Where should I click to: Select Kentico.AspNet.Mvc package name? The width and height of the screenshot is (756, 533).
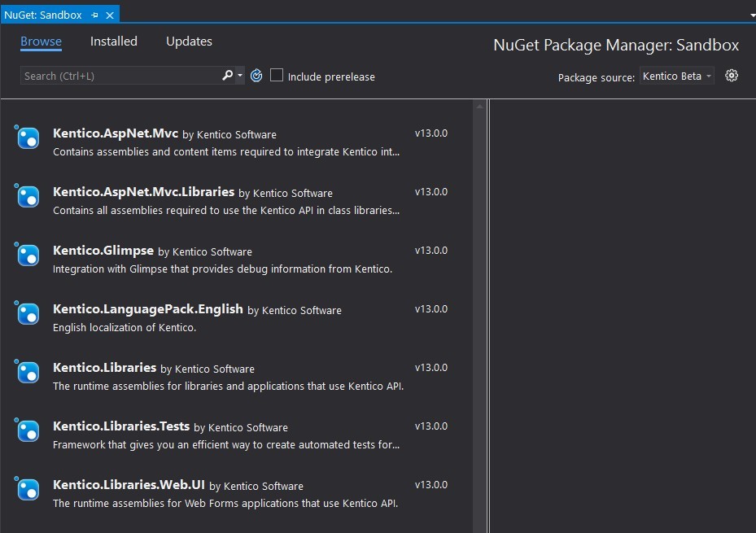[116, 133]
